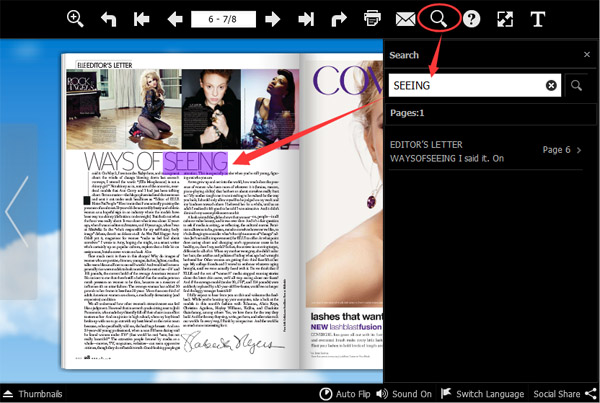Click the share forward arrow icon
This screenshot has height=403, width=600.
click(340, 18)
